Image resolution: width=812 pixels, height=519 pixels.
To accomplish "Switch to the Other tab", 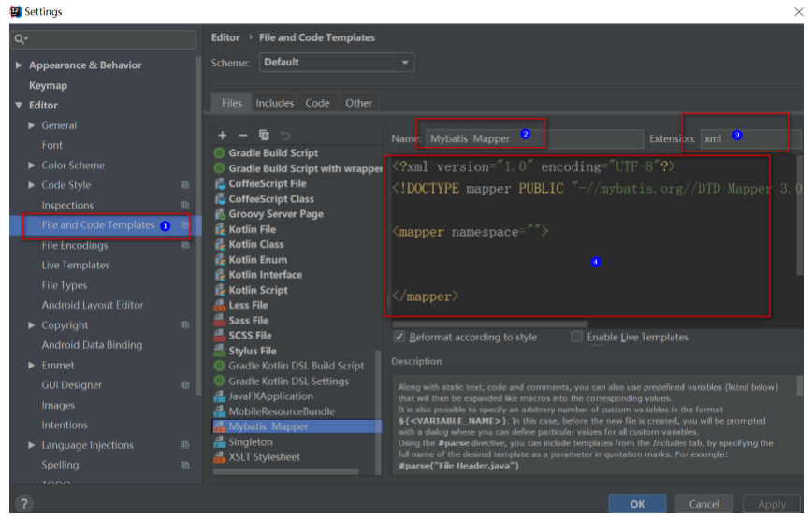I will coord(358,103).
